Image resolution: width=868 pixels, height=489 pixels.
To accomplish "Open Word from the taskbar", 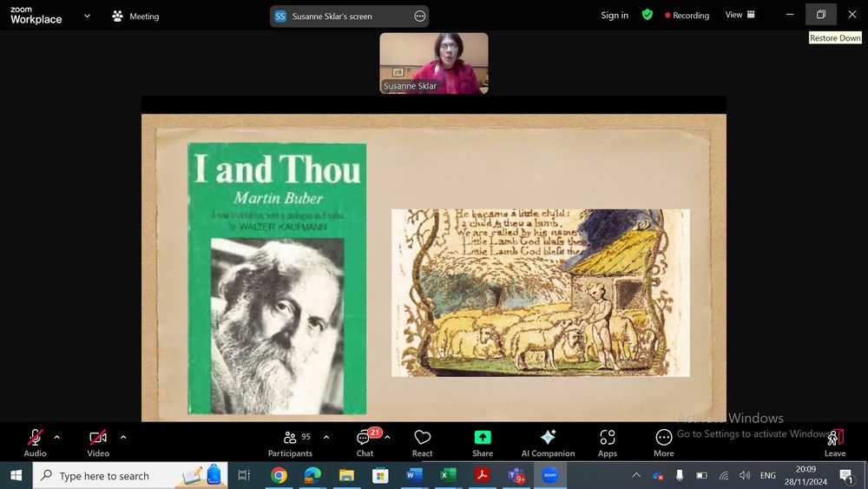I will tap(414, 475).
